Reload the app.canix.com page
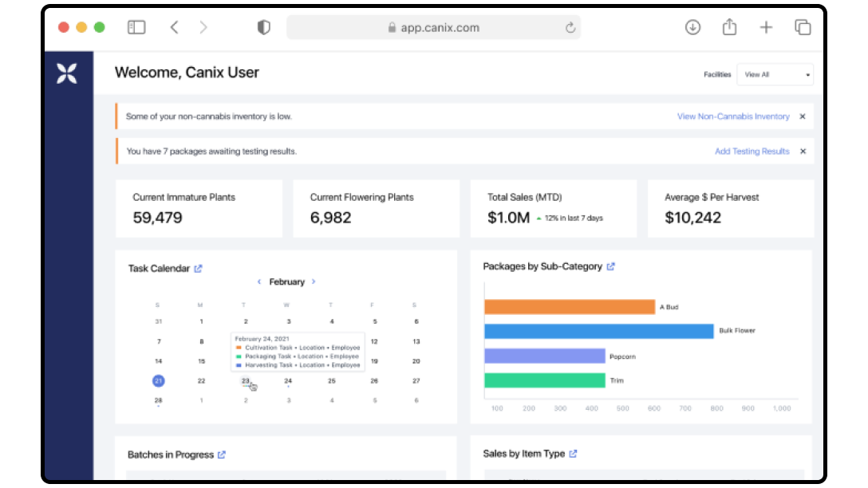The height and width of the screenshot is (488, 868). pyautogui.click(x=570, y=27)
